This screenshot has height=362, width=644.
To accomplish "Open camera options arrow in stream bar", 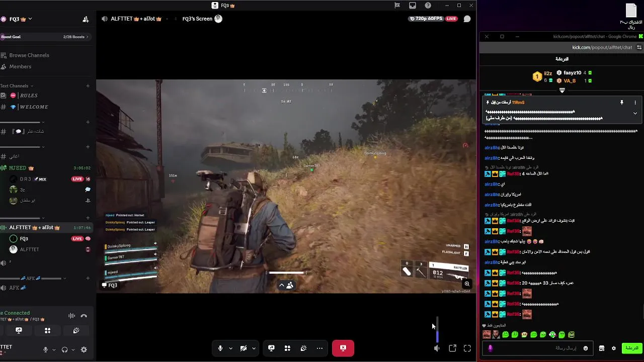I will pos(254,348).
